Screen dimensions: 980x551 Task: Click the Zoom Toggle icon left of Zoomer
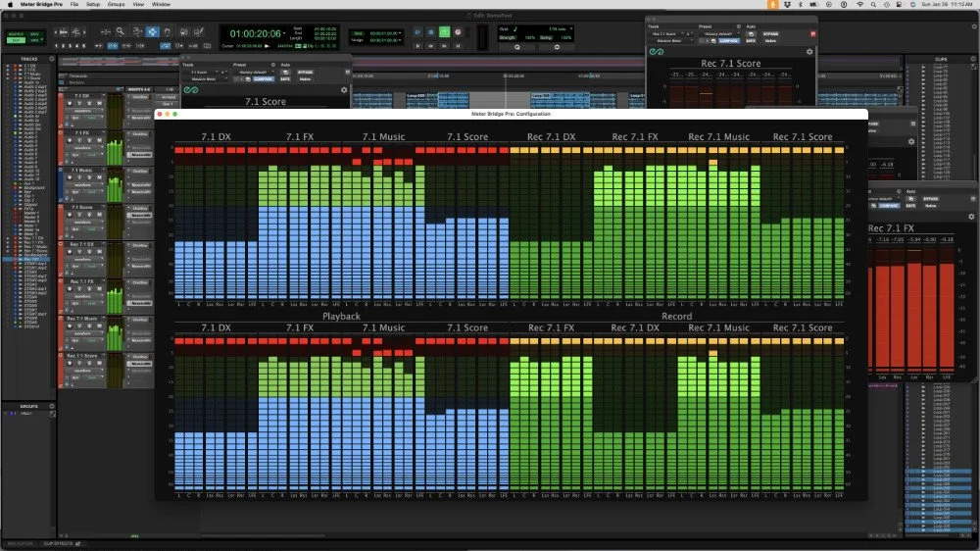106,31
